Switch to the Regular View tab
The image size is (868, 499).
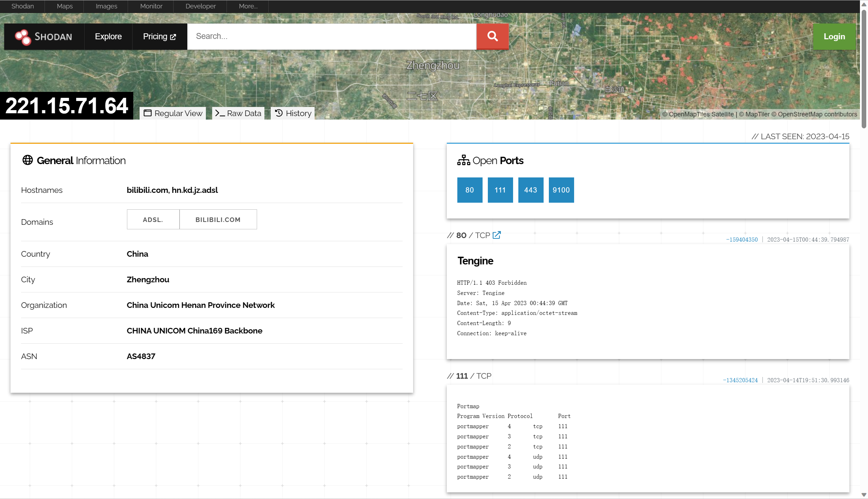pyautogui.click(x=173, y=113)
